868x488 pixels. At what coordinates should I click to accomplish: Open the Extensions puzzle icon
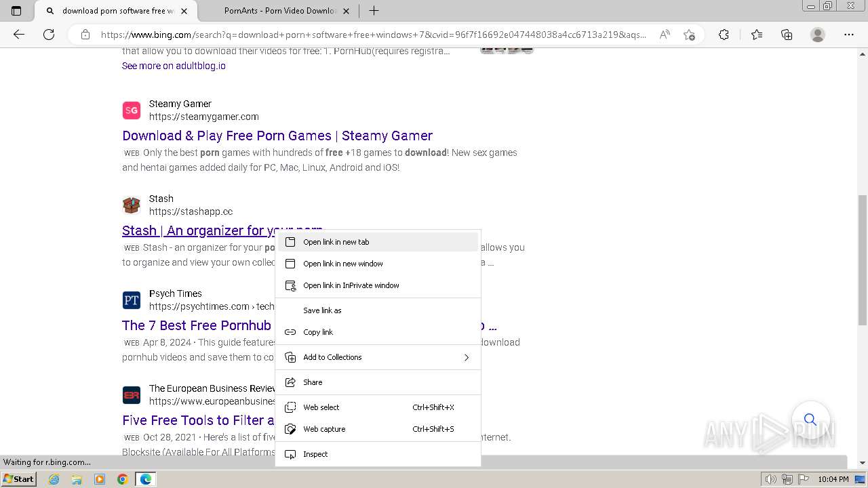coord(724,35)
